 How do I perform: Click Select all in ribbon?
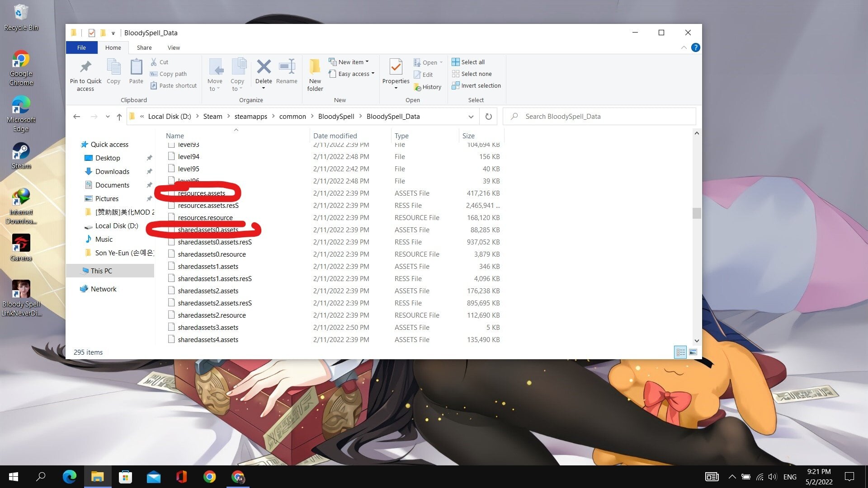(468, 62)
